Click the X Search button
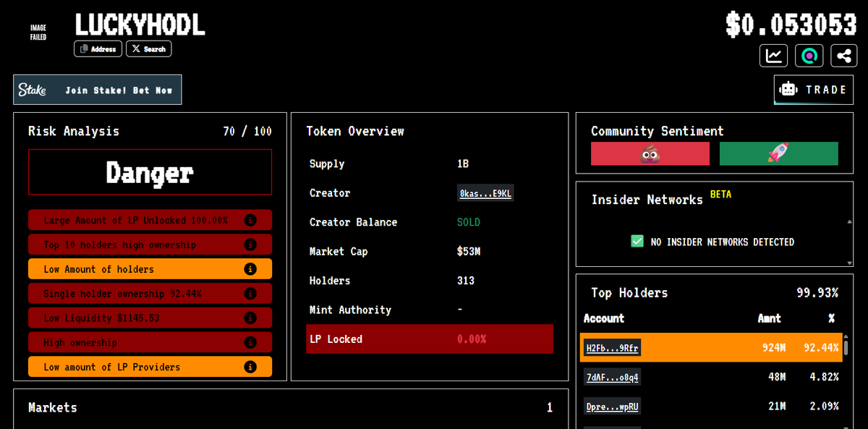Image resolution: width=868 pixels, height=429 pixels. point(149,49)
